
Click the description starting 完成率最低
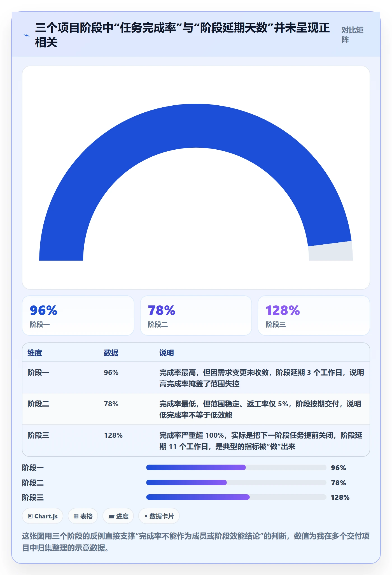coord(260,409)
